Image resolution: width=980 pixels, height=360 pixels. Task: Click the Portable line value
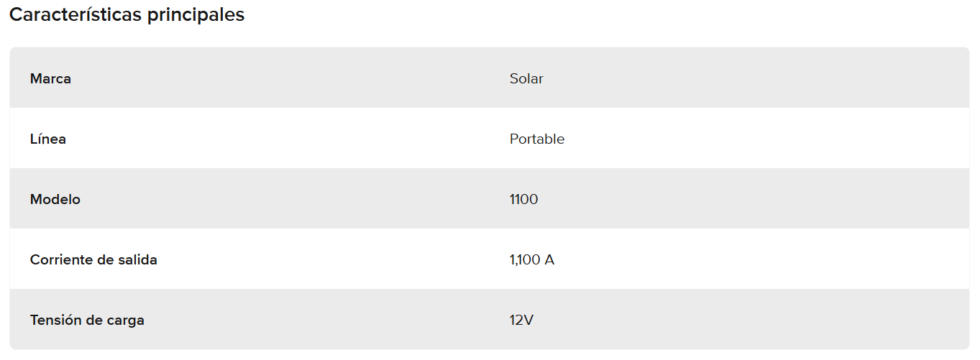point(537,139)
